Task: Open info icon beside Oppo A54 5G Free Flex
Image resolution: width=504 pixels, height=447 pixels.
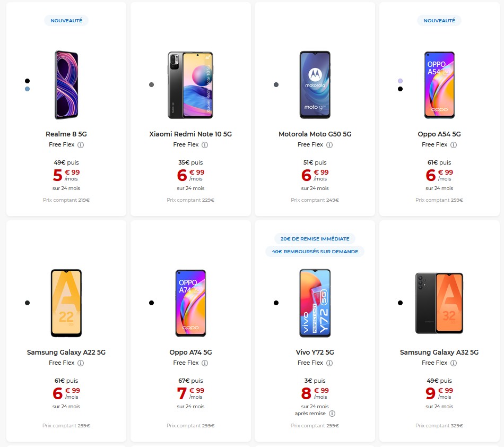Action: (454, 145)
